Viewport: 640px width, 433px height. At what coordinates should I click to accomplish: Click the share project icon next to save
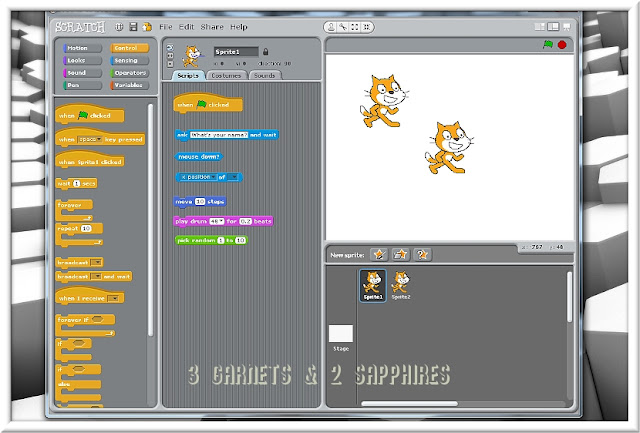pyautogui.click(x=147, y=27)
